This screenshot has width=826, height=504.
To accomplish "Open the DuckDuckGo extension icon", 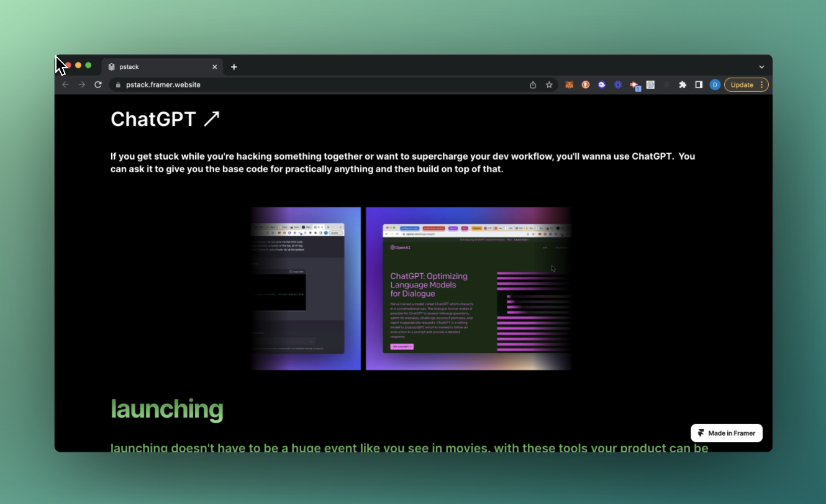I will coord(586,85).
